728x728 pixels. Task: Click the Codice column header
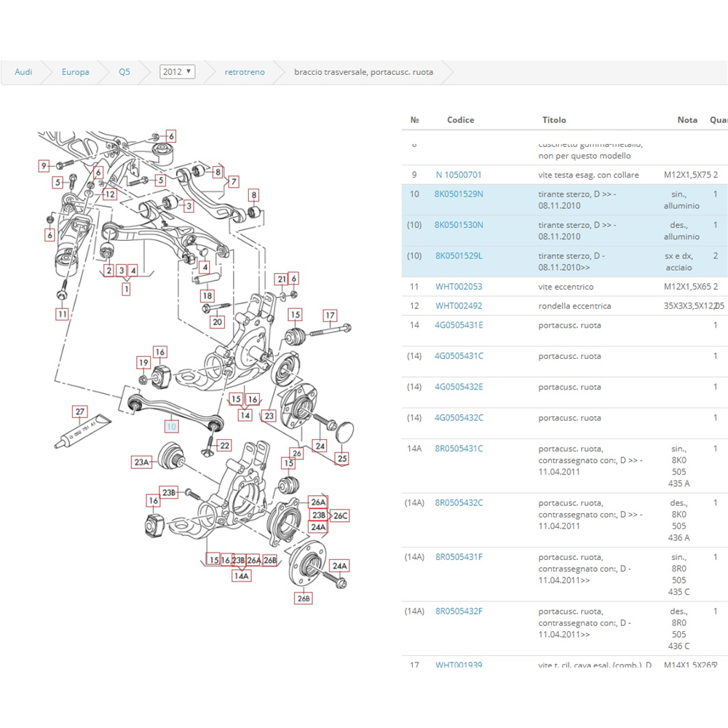(460, 120)
